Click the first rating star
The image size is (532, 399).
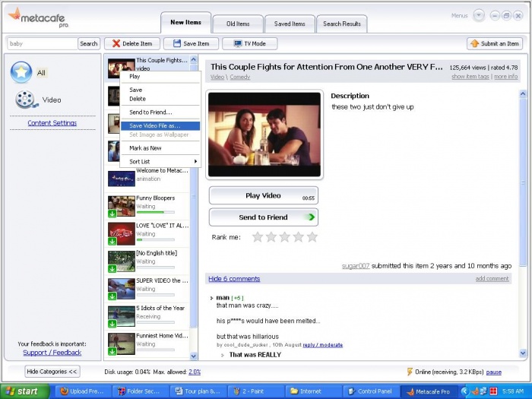pos(258,237)
